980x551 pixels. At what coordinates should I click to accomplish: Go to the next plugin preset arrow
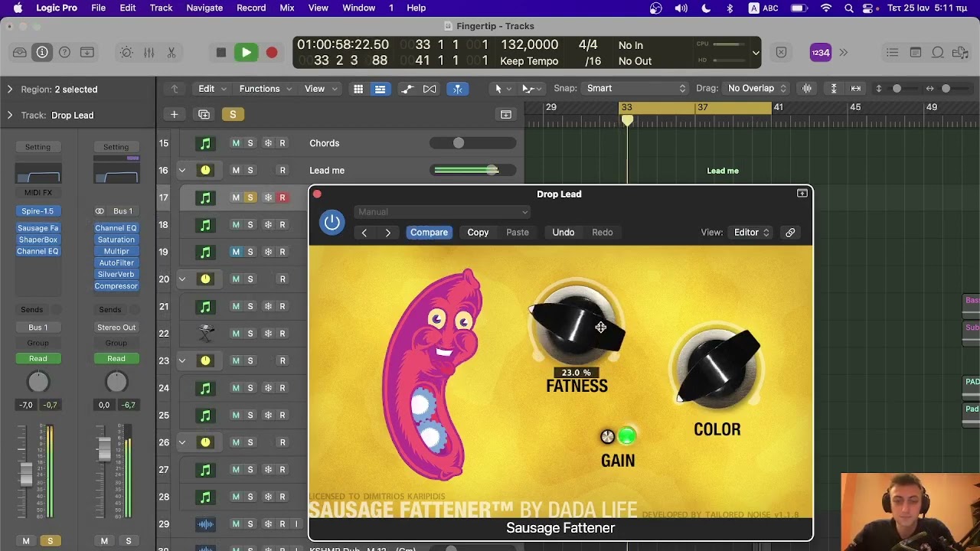coord(388,233)
